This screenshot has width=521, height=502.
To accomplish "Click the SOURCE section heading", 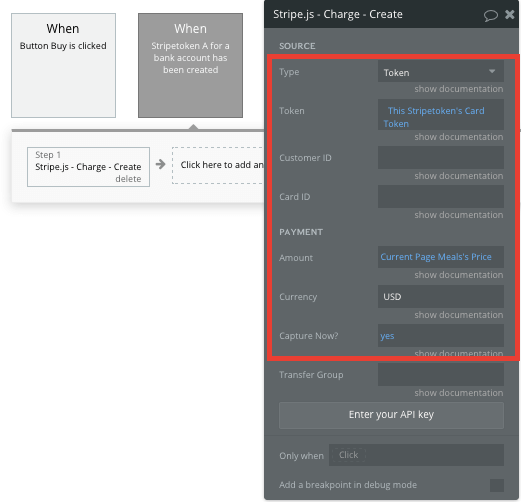I will (297, 46).
